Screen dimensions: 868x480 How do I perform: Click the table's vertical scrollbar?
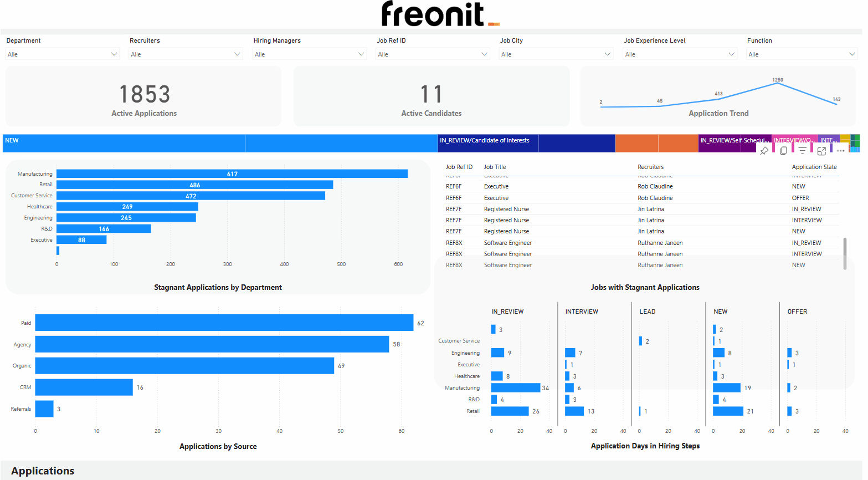point(845,253)
